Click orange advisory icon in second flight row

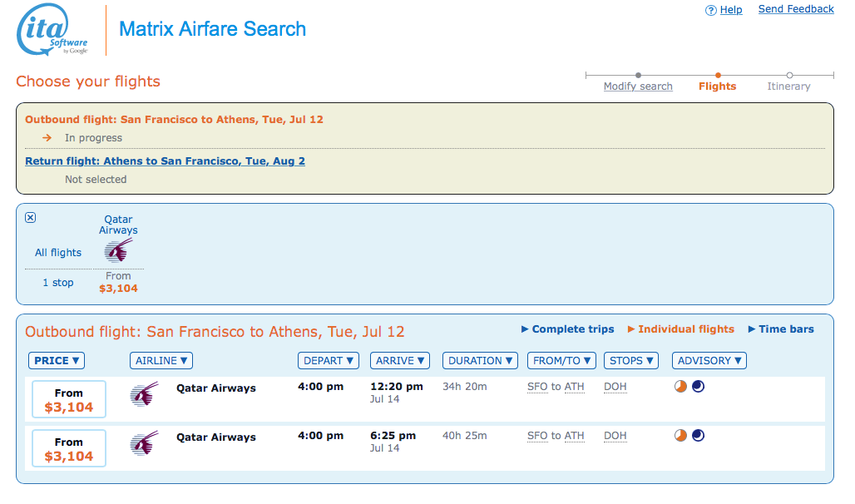pyautogui.click(x=680, y=436)
